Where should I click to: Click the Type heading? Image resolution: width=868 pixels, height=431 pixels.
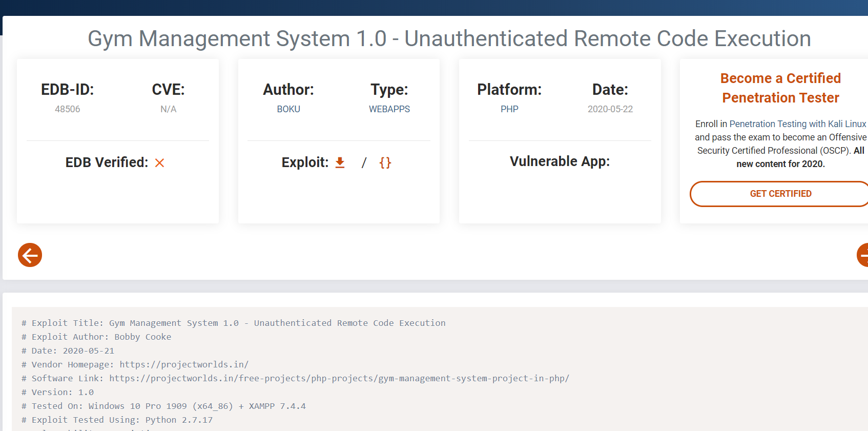(389, 90)
